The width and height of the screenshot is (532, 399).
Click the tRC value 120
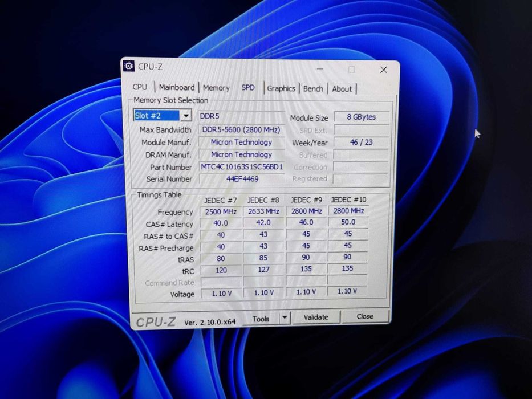(x=221, y=270)
